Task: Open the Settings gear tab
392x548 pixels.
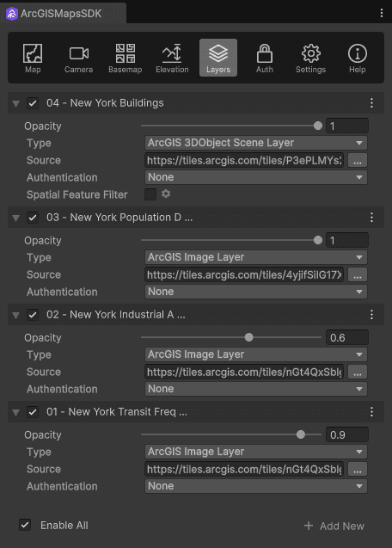Action: (x=310, y=58)
